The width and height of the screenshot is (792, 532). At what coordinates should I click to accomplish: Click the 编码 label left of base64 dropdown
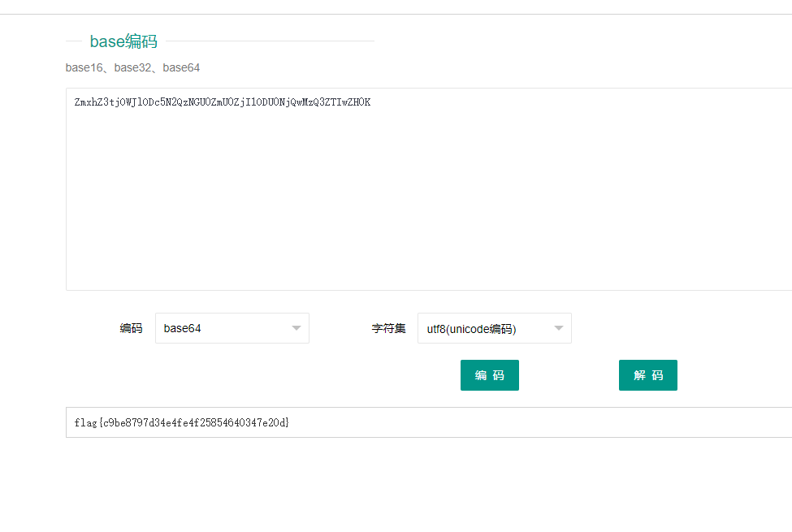tap(131, 328)
